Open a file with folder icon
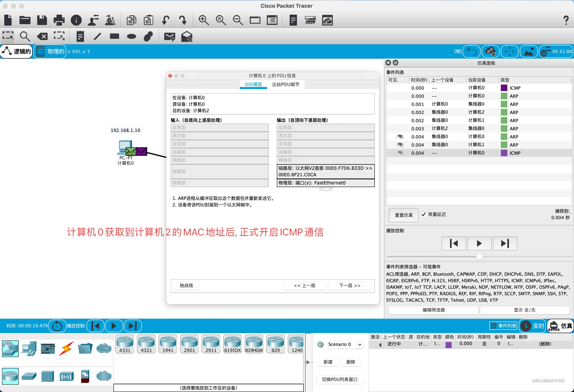Viewport: 574px width, 392px height. 25,20
